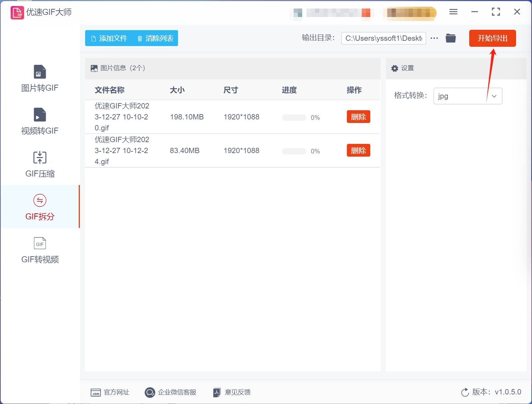Click the settings gear icon

pos(395,68)
